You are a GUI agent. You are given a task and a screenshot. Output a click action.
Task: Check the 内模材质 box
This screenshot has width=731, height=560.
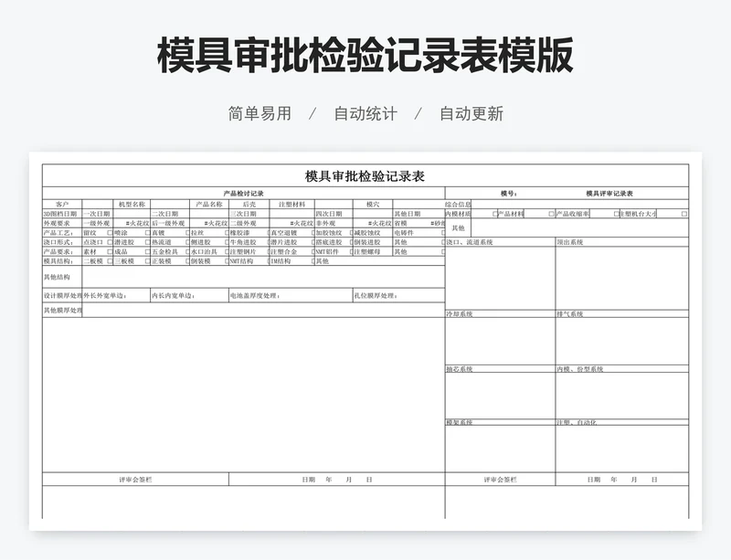tap(495, 214)
